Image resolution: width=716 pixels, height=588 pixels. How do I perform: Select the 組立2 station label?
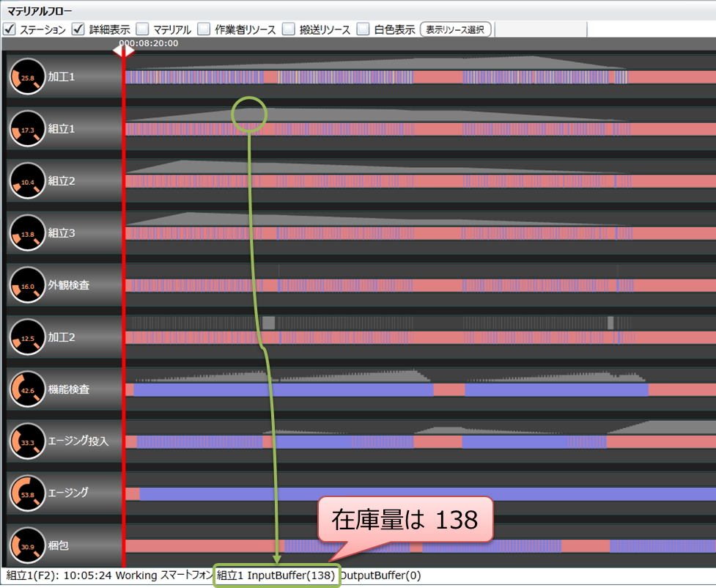point(61,180)
